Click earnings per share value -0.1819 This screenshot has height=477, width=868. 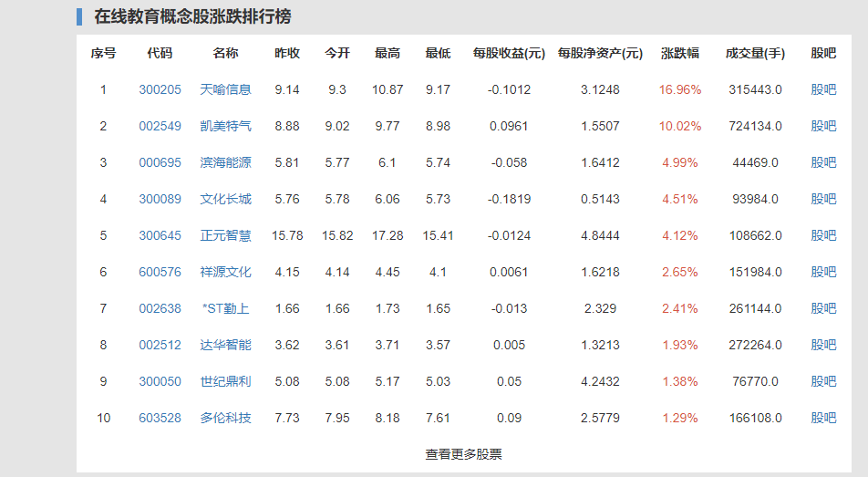click(509, 200)
